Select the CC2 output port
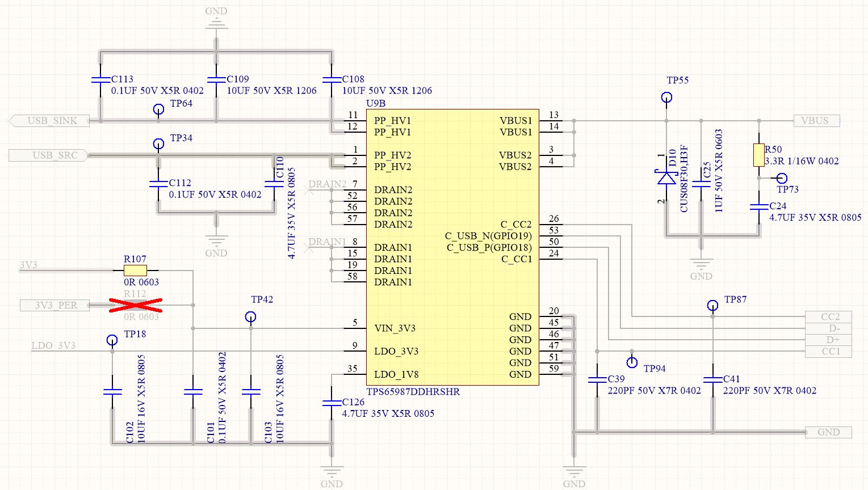 coord(829,316)
